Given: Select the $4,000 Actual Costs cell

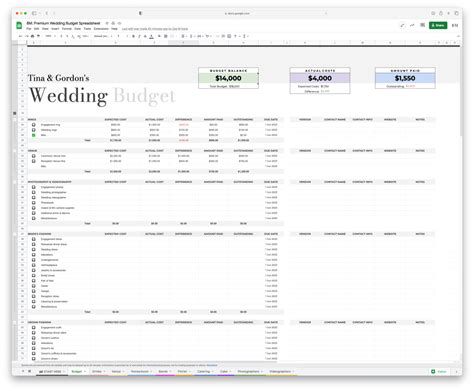Looking at the screenshot, I should tap(320, 78).
